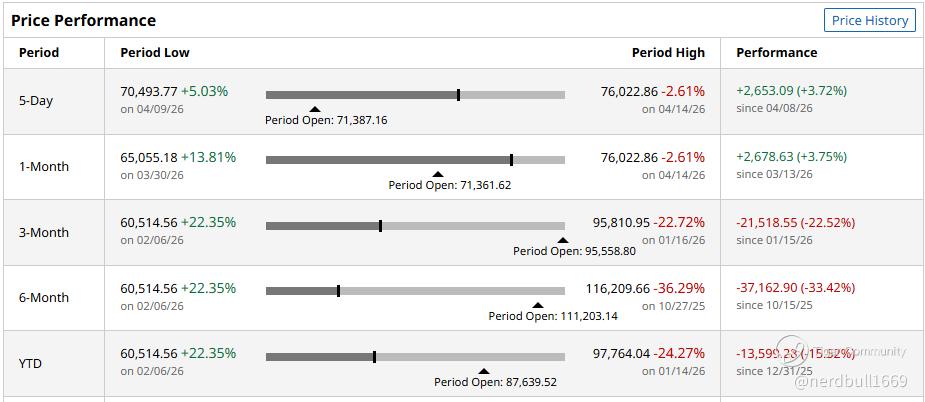
Task: Select the Period High column header
Action: [668, 53]
